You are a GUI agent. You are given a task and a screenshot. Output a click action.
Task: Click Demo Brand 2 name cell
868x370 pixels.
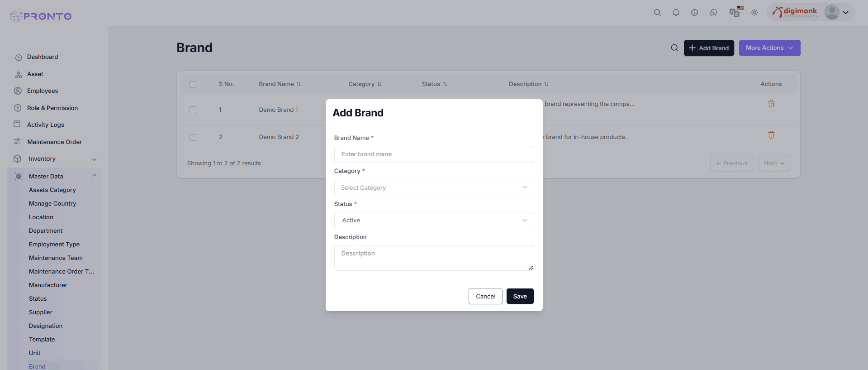click(x=279, y=137)
